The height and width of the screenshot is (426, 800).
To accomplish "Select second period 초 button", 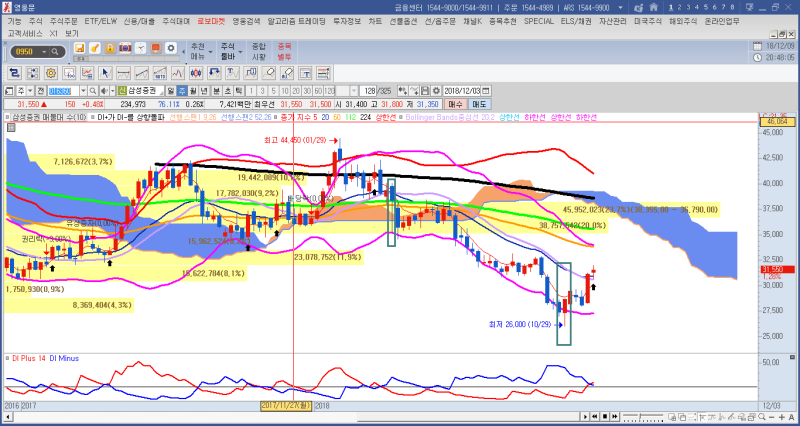I will click(x=227, y=91).
